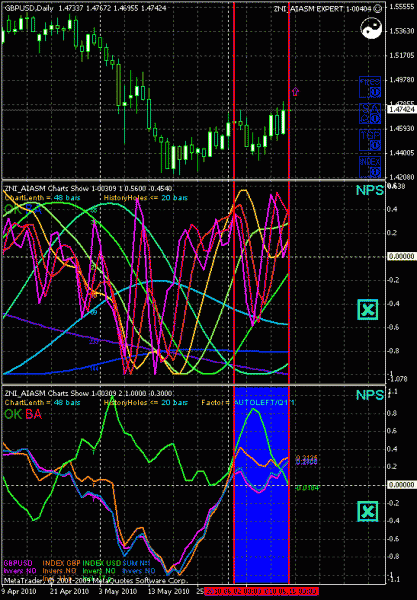417x600 pixels.
Task: Click the cyan X box in middle indicator
Action: click(368, 310)
